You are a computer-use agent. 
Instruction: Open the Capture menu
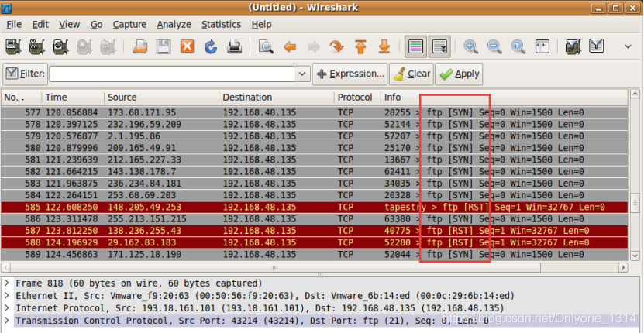[x=129, y=25]
